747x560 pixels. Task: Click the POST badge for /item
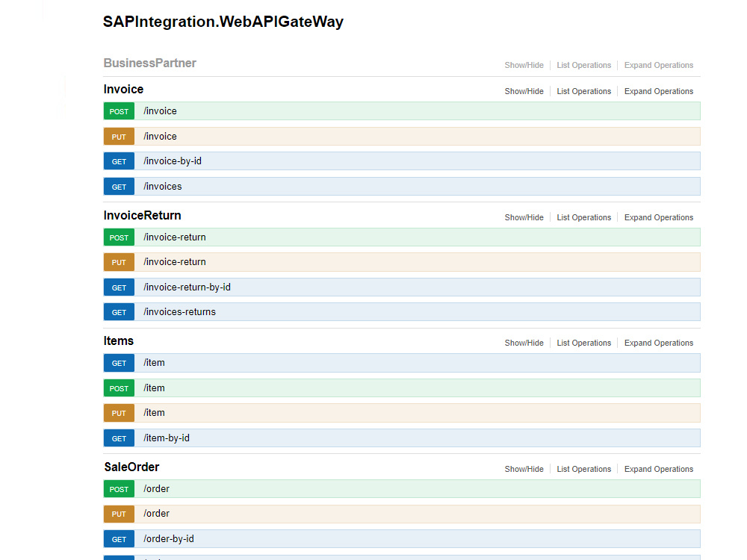coord(119,388)
